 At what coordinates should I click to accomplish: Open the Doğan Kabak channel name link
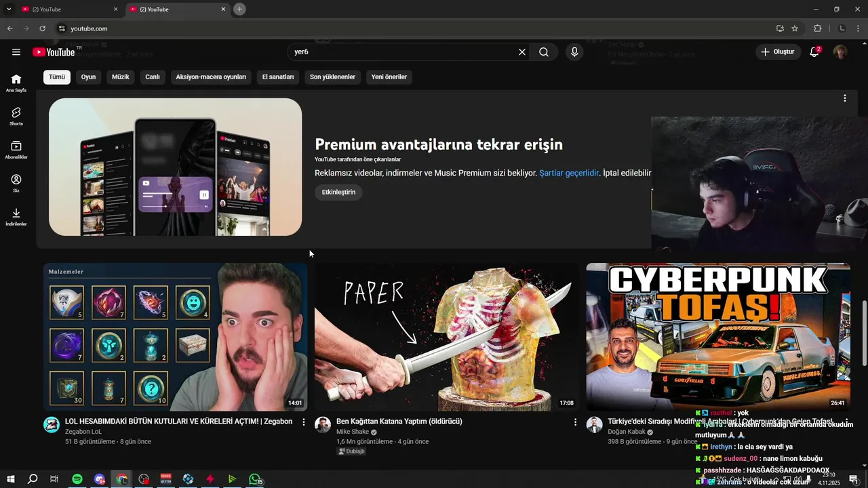(627, 432)
